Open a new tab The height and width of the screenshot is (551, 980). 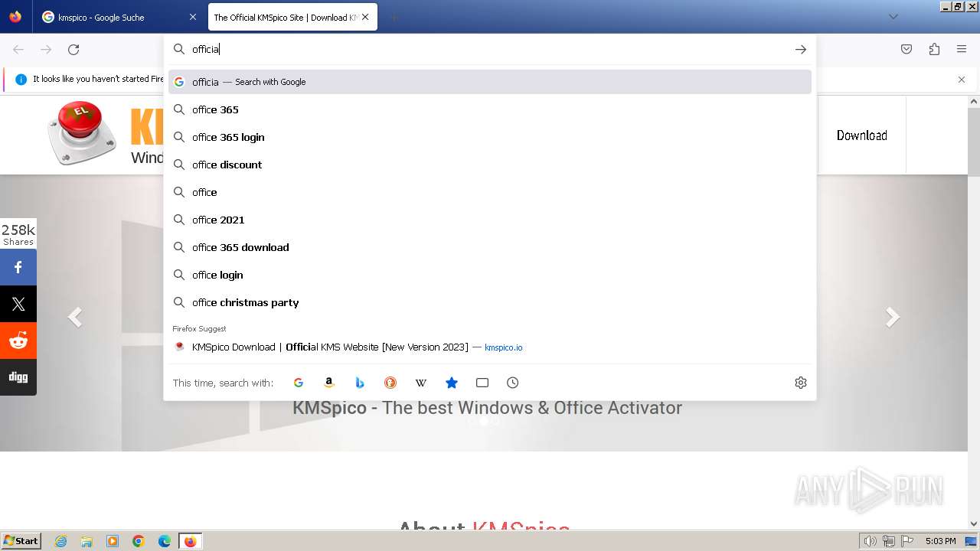(394, 17)
